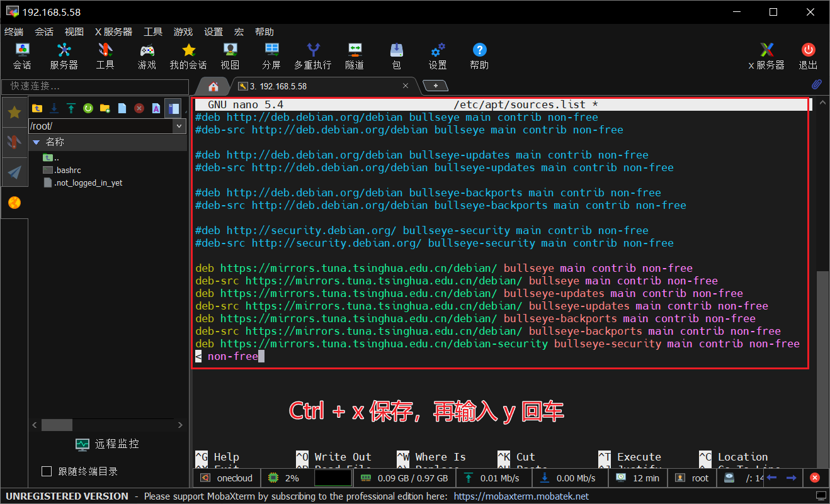830x504 pixels.
Task: Select the .bashrc file
Action: tap(67, 170)
